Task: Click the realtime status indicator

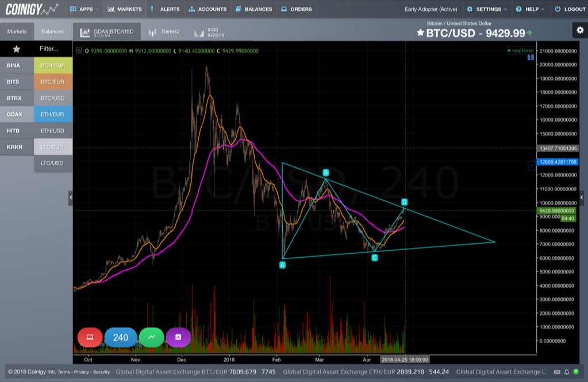Action: (520, 51)
